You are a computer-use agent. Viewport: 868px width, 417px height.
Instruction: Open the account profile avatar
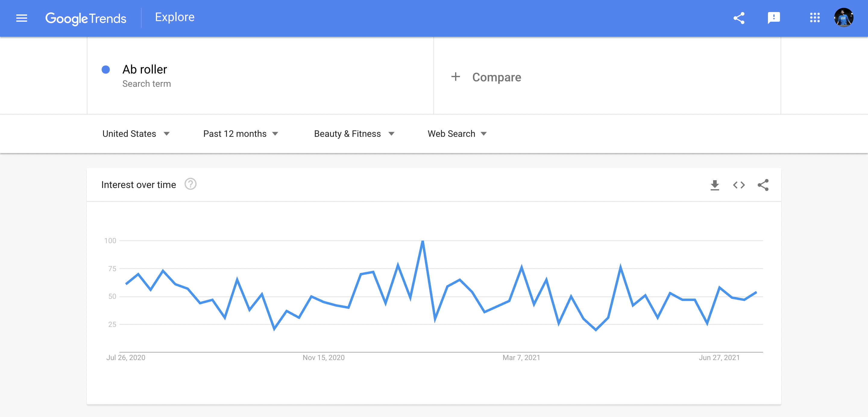click(843, 18)
